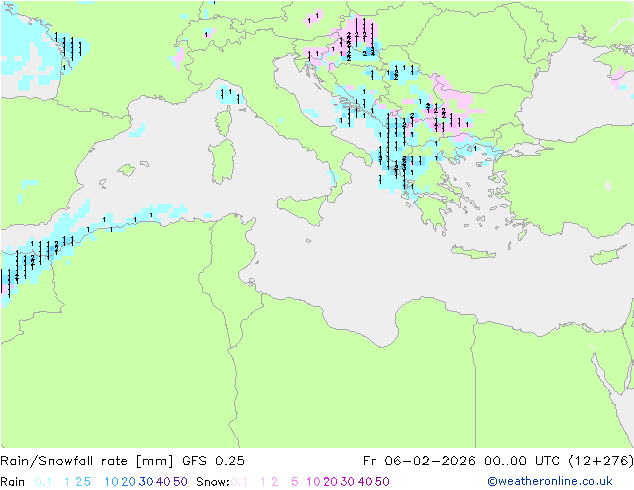Pick the Snow legend value 5
634x490 pixels.
pos(295,482)
